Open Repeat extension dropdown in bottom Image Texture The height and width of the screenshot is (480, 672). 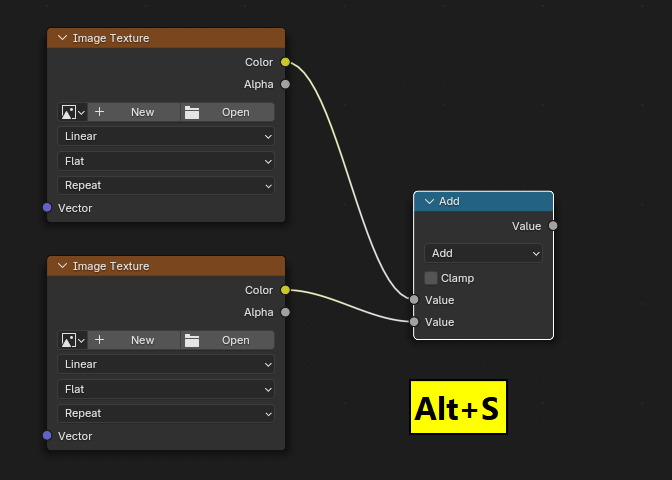[166, 414]
